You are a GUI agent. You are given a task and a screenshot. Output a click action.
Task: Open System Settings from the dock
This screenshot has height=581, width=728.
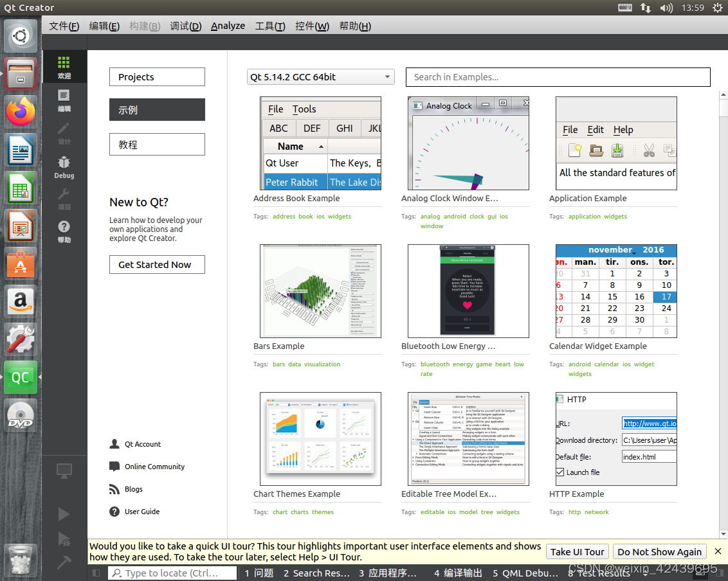tap(21, 339)
